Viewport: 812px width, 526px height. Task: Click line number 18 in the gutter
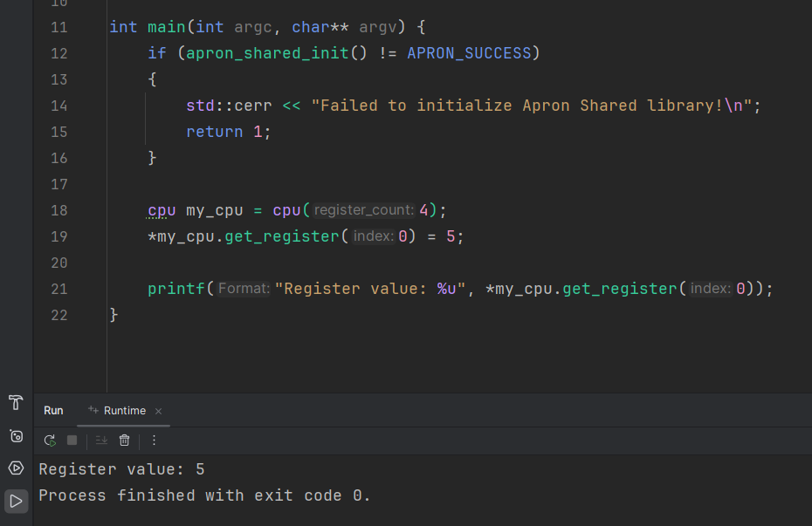coord(58,210)
